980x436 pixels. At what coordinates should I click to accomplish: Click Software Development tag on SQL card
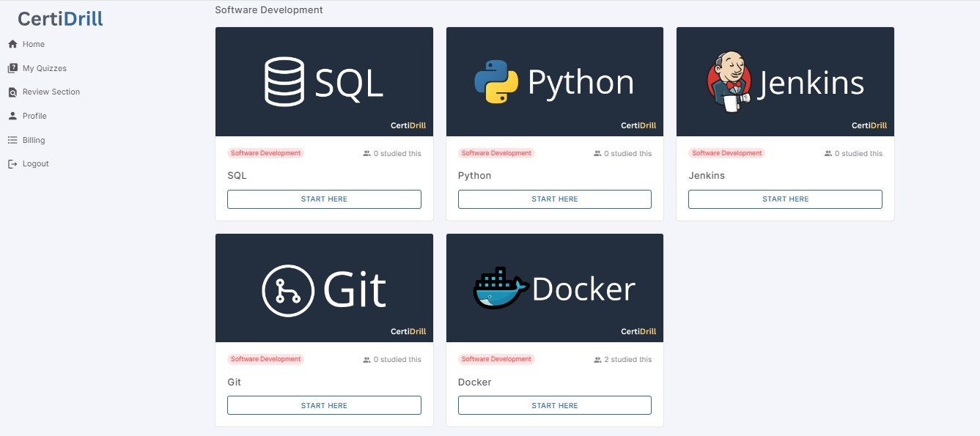point(265,153)
